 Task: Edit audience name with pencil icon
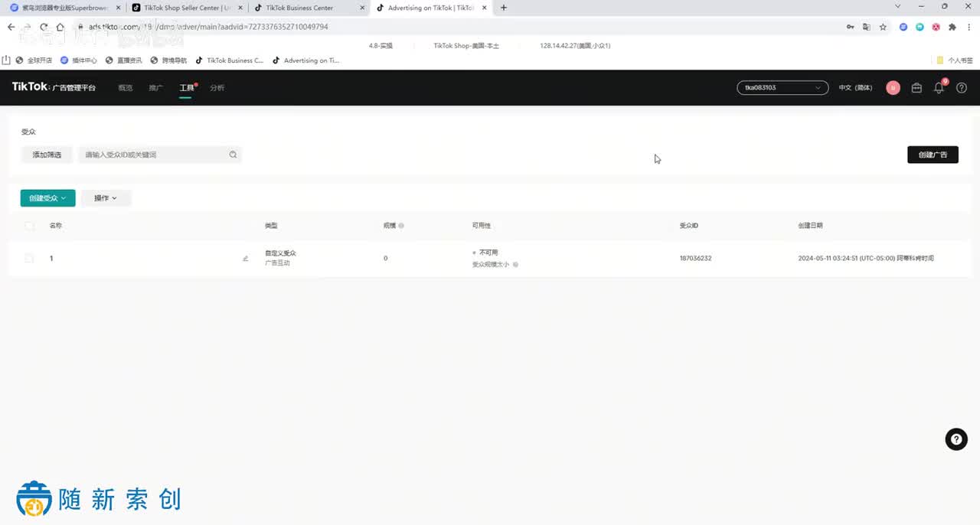click(x=246, y=259)
